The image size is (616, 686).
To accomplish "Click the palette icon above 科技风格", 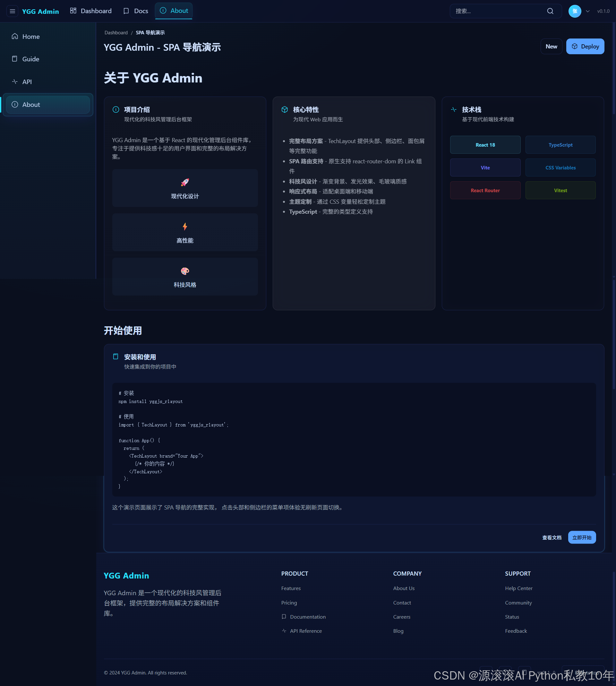I will point(185,271).
